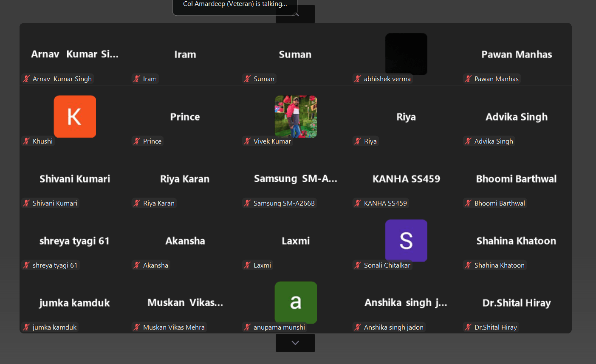Click muted mic icon next to KANHA SS459
596x364 pixels.
pyautogui.click(x=358, y=203)
